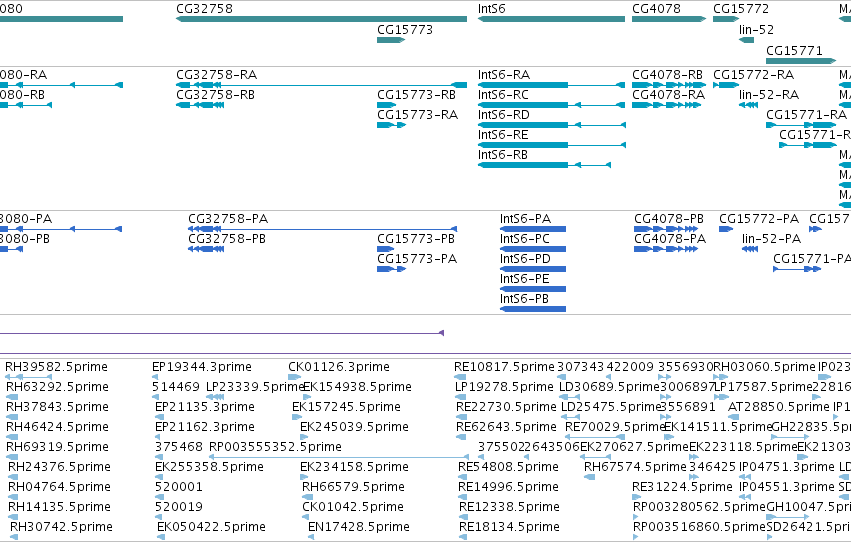Select protein CG15772-PA

click(726, 229)
